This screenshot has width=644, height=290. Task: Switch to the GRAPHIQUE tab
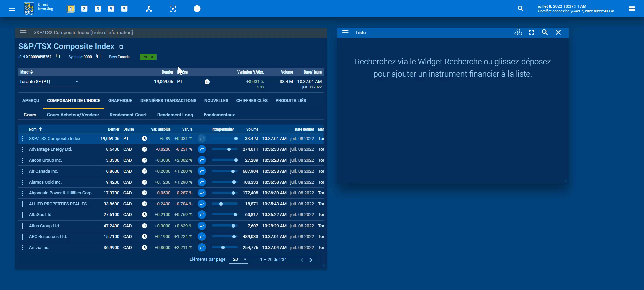120,101
